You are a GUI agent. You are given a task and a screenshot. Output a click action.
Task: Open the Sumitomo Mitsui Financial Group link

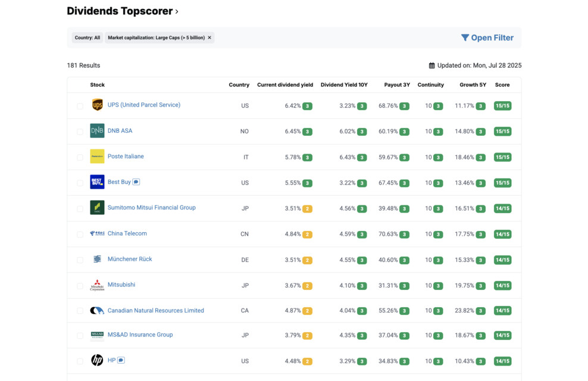tap(151, 208)
